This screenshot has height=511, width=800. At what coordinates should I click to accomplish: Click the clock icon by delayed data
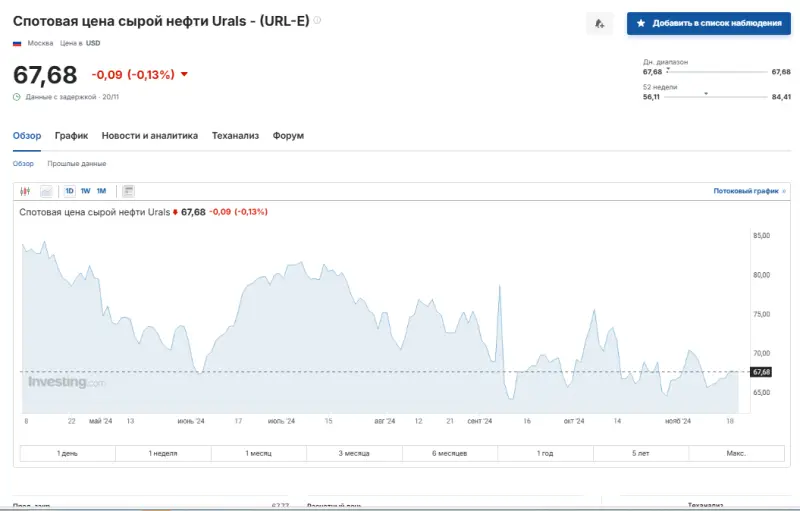pos(17,97)
